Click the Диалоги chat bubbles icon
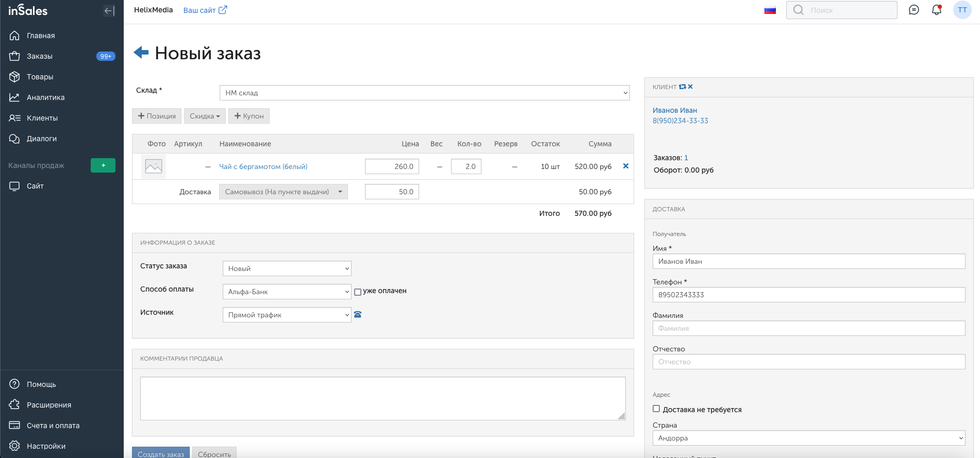 pos(14,139)
